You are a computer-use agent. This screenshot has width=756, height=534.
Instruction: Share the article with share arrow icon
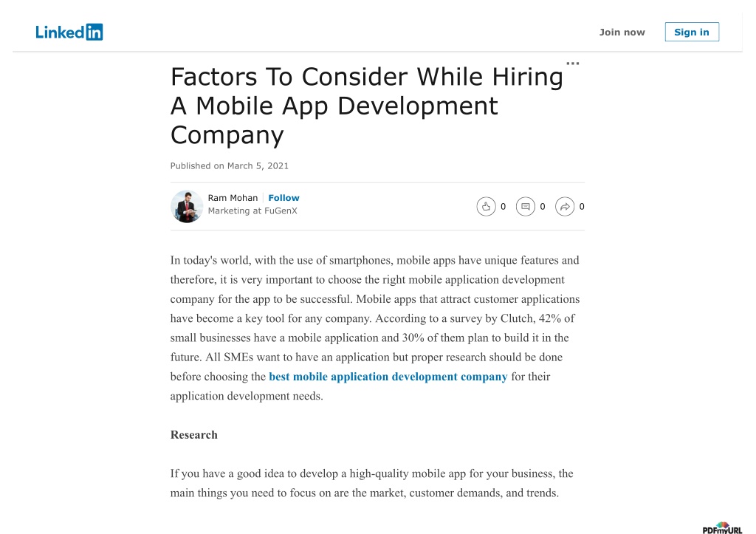[x=565, y=207]
